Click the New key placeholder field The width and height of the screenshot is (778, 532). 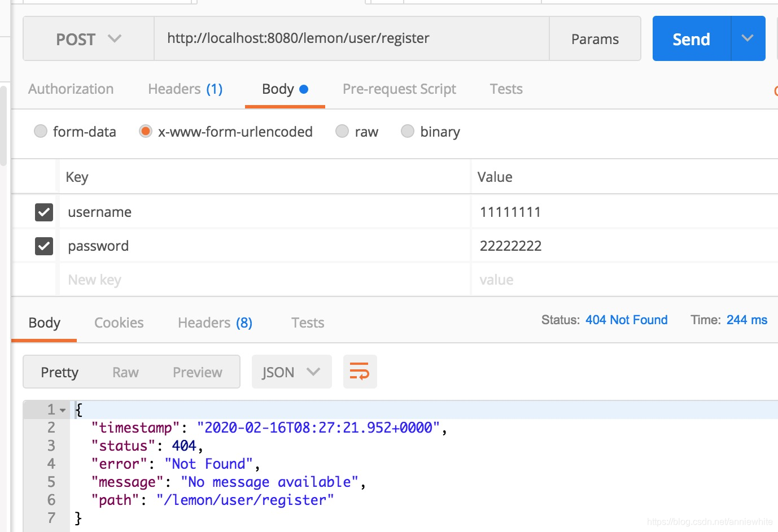click(264, 280)
